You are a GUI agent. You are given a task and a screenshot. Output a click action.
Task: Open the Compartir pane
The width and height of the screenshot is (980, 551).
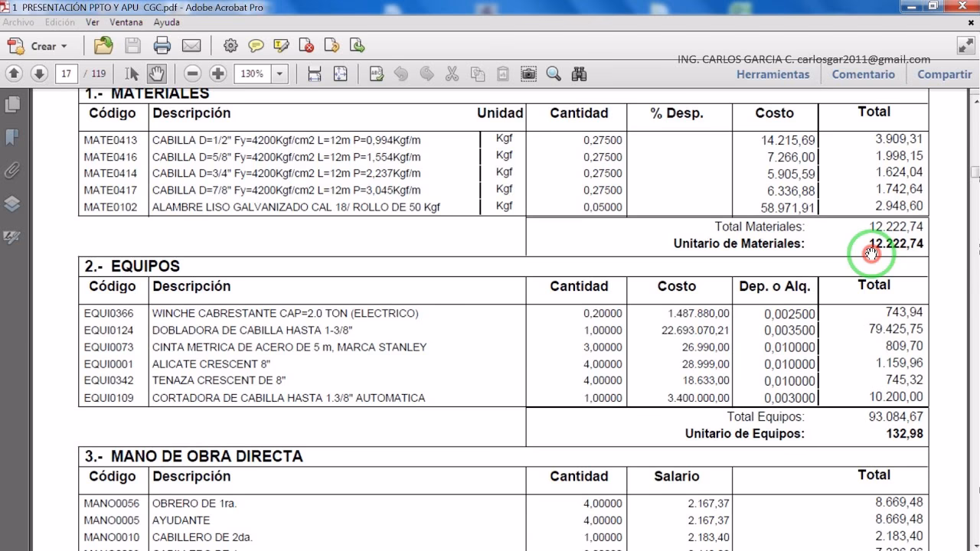(x=944, y=74)
